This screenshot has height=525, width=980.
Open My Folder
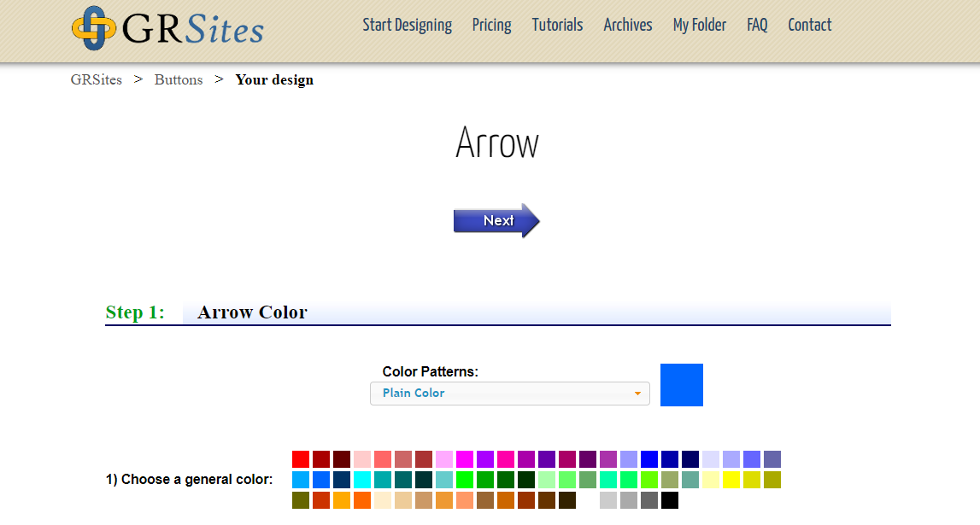point(700,25)
